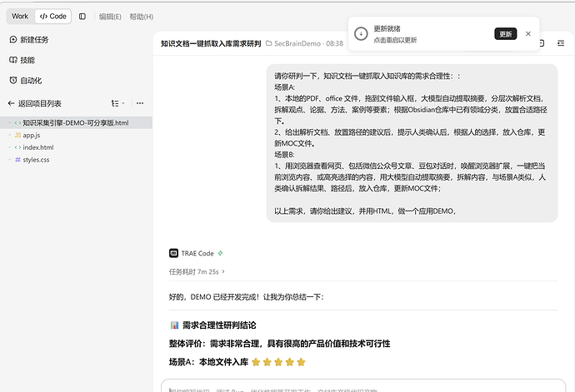Click chat title 知识文档一键抓取入库需求研判
Screen dimensions: 575x392
coord(211,43)
